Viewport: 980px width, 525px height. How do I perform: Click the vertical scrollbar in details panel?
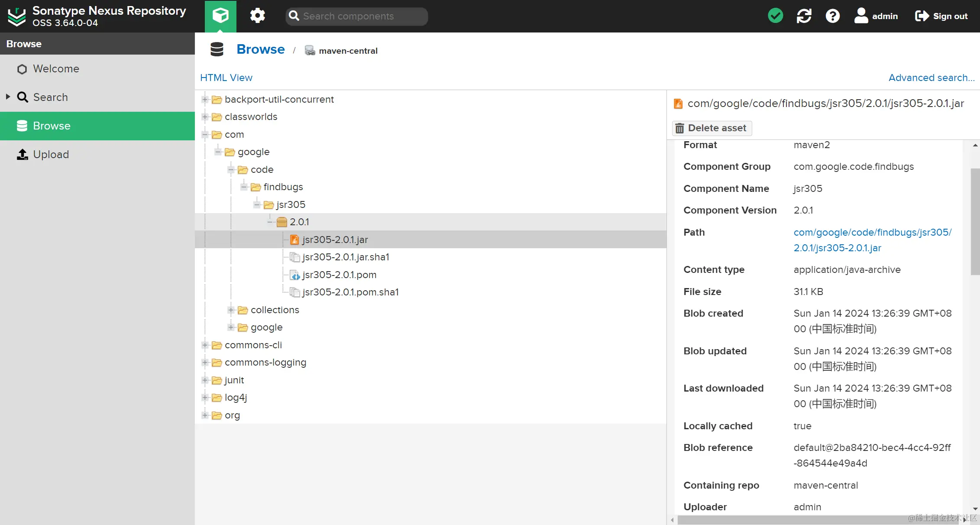(975, 221)
